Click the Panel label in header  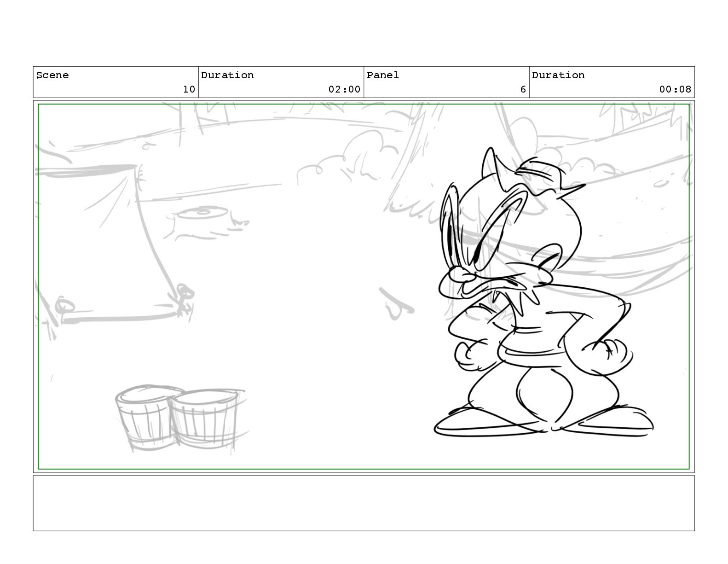click(383, 75)
